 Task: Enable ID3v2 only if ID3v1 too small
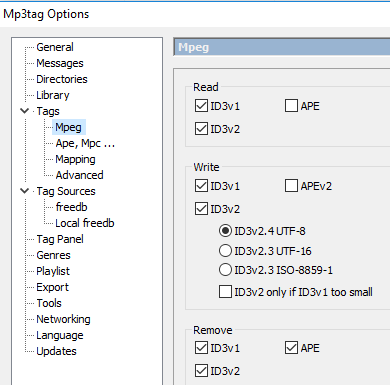pyautogui.click(x=225, y=292)
